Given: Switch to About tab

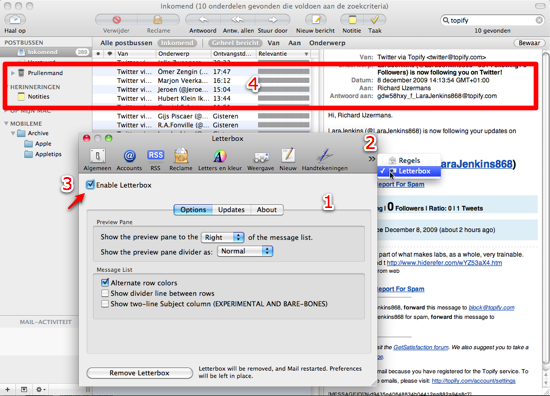Looking at the screenshot, I should coord(267,210).
